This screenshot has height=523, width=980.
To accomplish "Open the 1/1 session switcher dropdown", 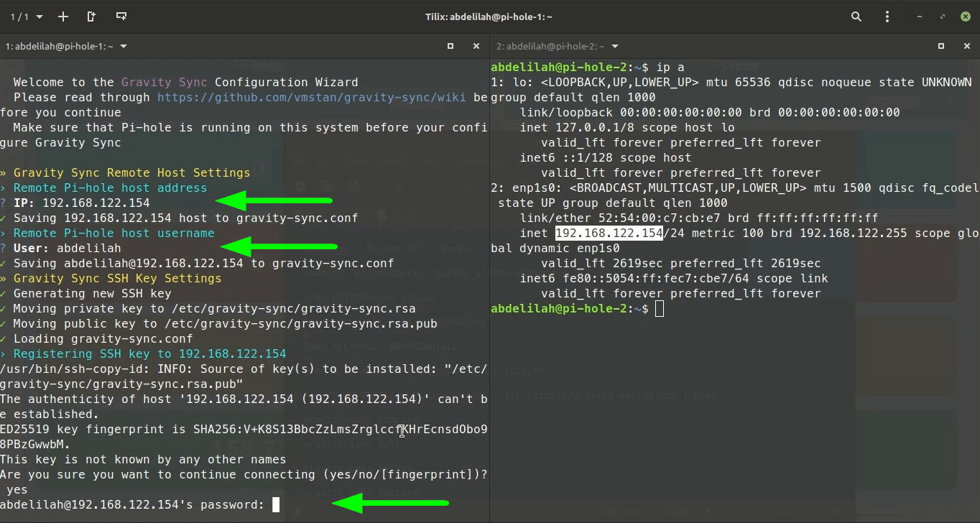I will click(26, 17).
